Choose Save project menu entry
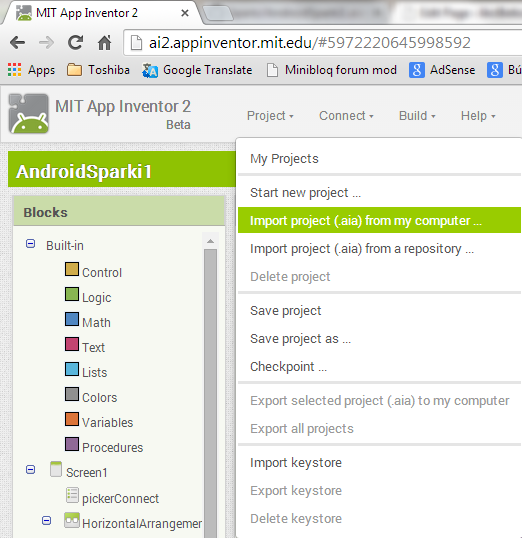This screenshot has height=538, width=522. [x=379, y=311]
